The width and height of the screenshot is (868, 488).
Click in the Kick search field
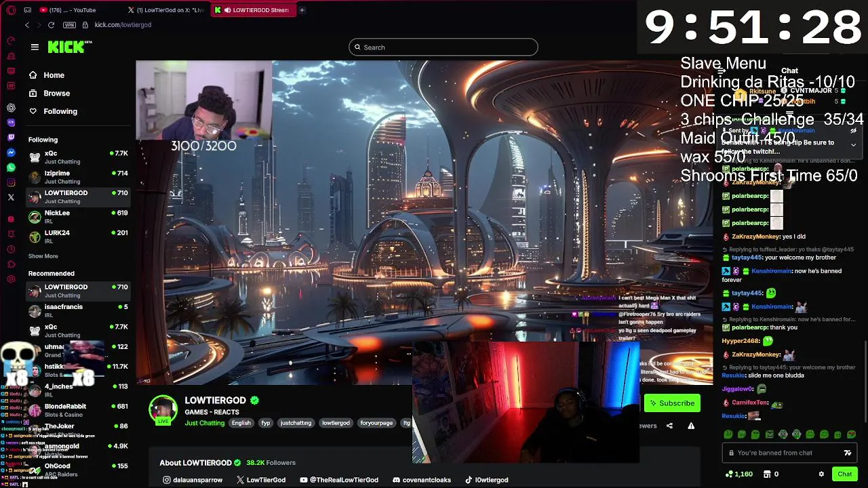tap(443, 47)
